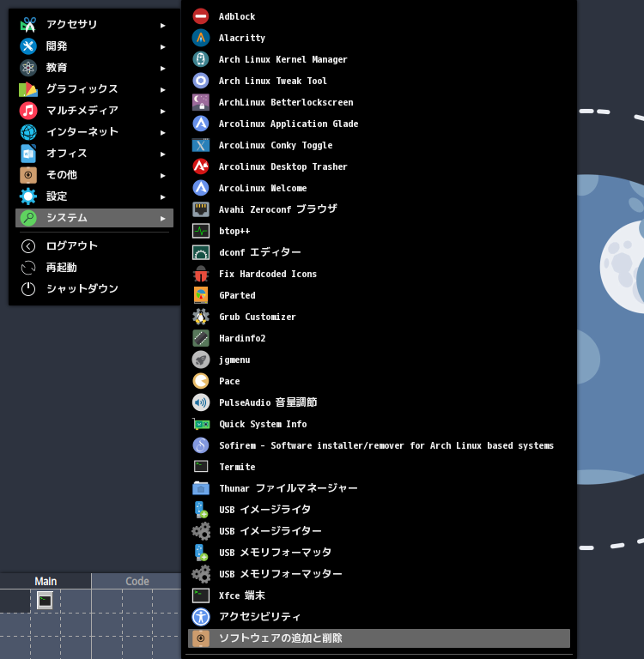644x659 pixels.
Task: Click the terminal icon in Main workspace
Action: [45, 600]
